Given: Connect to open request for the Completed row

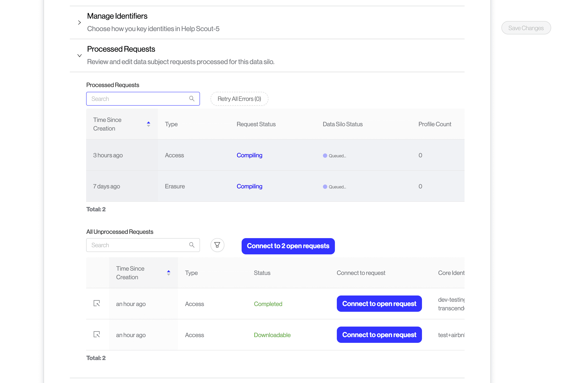Looking at the screenshot, I should (379, 303).
